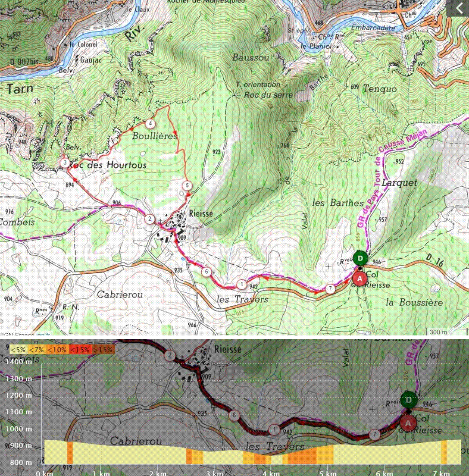Screen dimensions: 469x476
Task: Click the Roc des Hourtous map label
Action: [107, 165]
